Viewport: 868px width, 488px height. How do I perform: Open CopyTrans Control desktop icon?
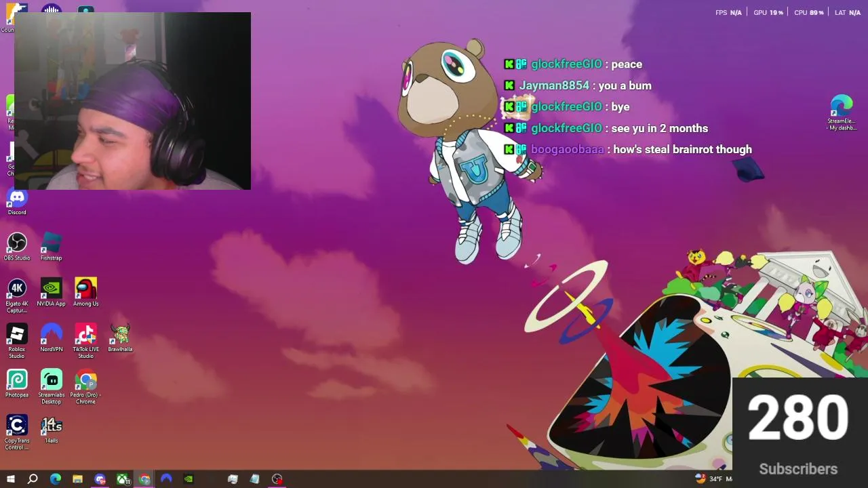[17, 433]
